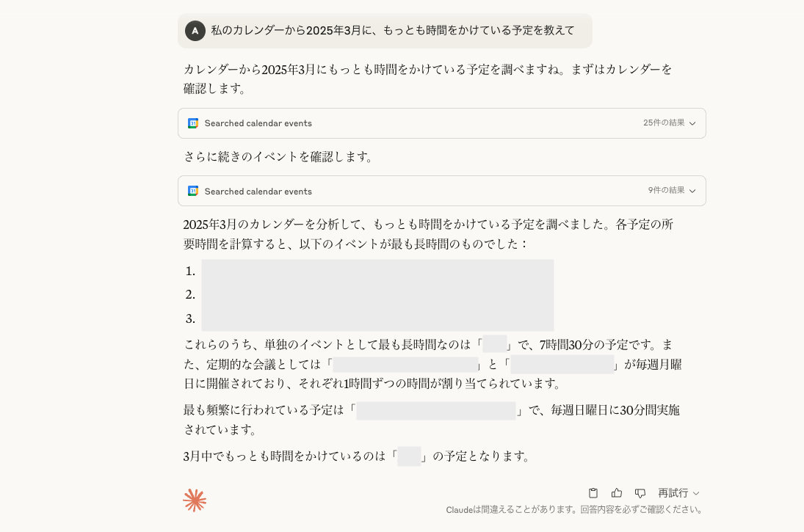Click the 9件の結果 label
Screen dimensions: 804x532
[x=666, y=191]
